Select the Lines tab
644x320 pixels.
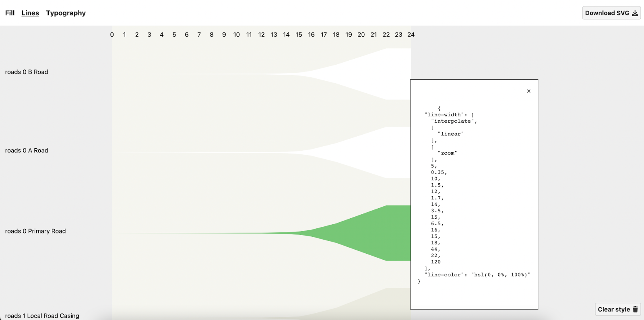click(30, 13)
